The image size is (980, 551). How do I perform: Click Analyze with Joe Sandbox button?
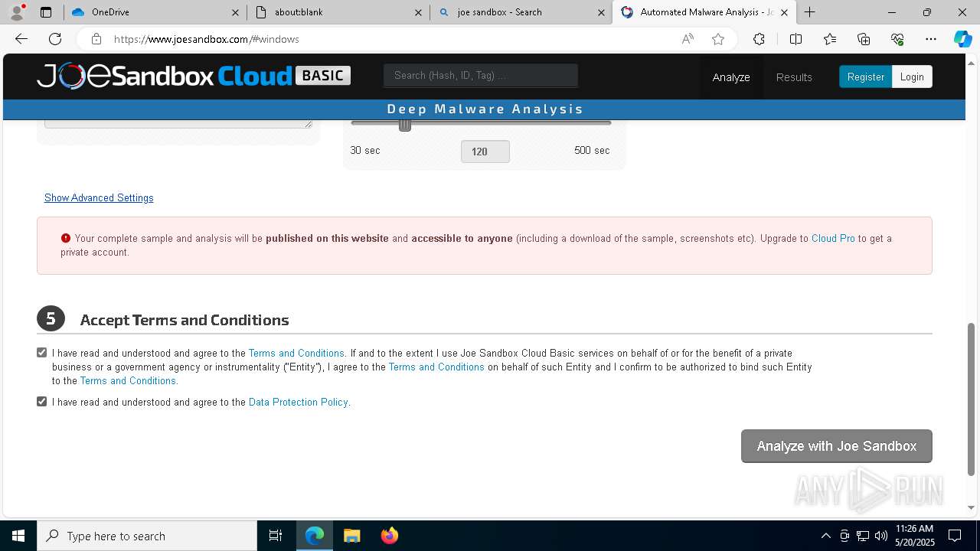click(x=837, y=446)
